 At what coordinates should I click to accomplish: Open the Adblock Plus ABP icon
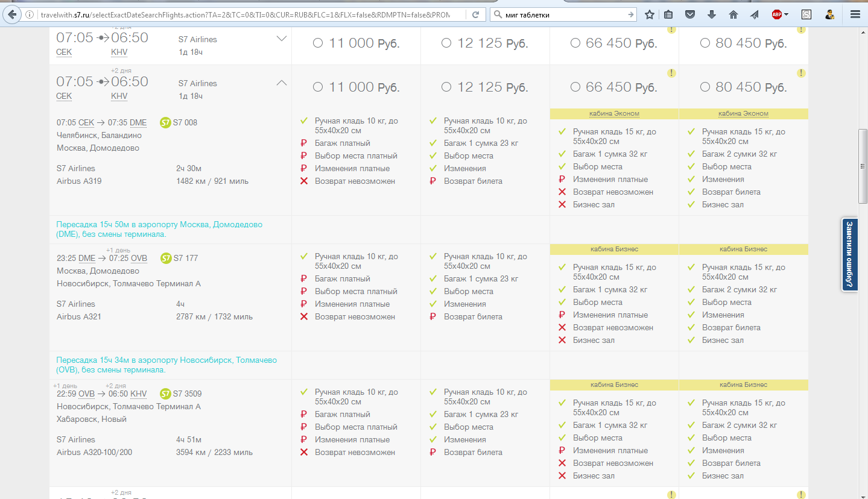tap(777, 14)
